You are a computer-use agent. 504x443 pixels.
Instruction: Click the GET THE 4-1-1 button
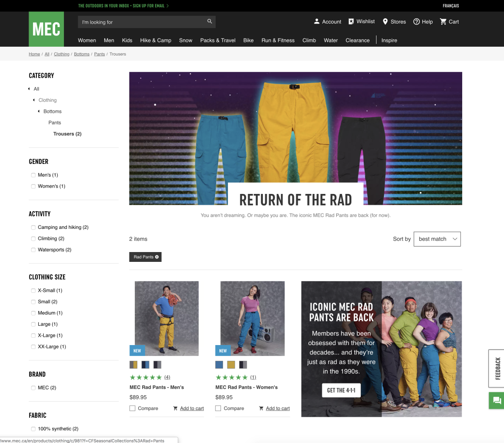pyautogui.click(x=341, y=390)
